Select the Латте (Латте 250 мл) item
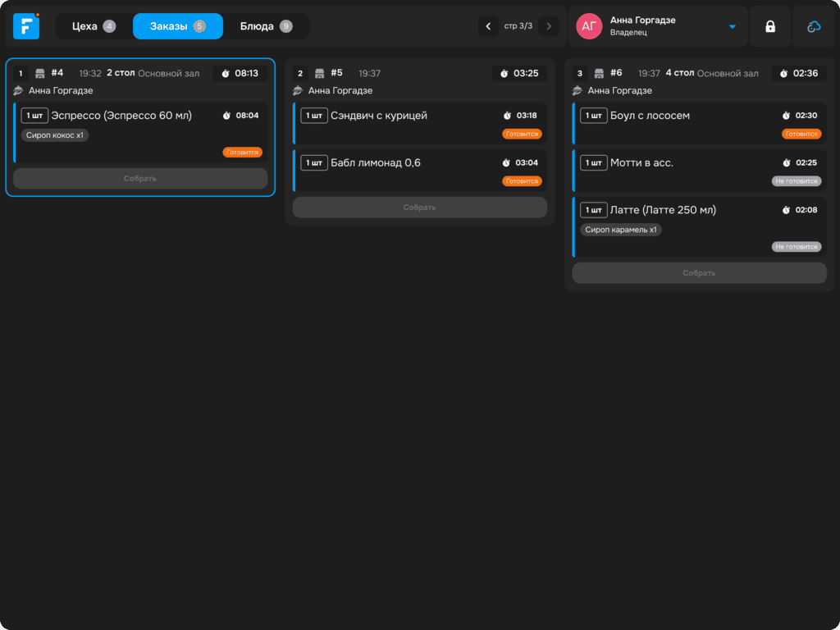 (699, 227)
